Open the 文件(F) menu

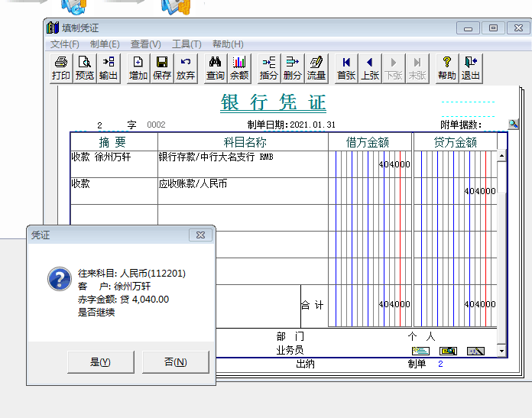pos(64,44)
